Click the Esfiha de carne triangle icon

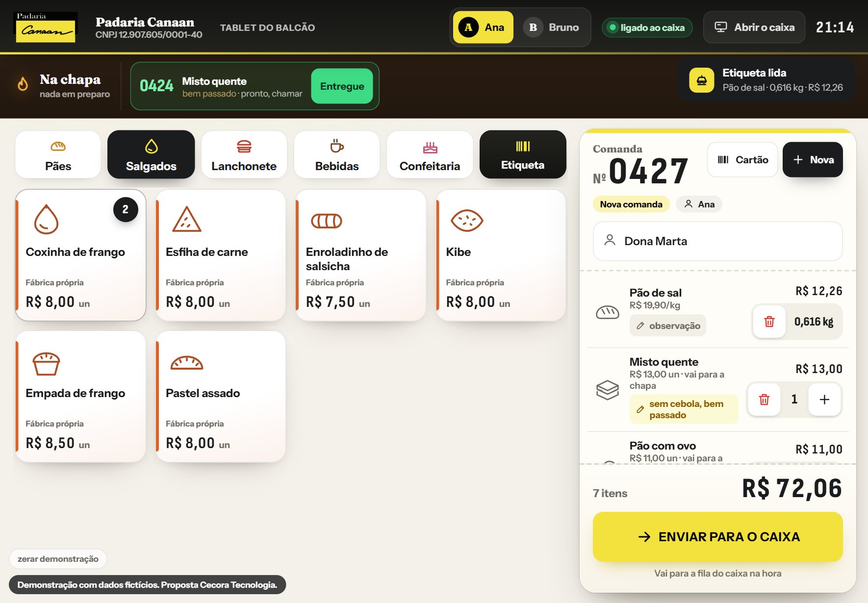[186, 220]
